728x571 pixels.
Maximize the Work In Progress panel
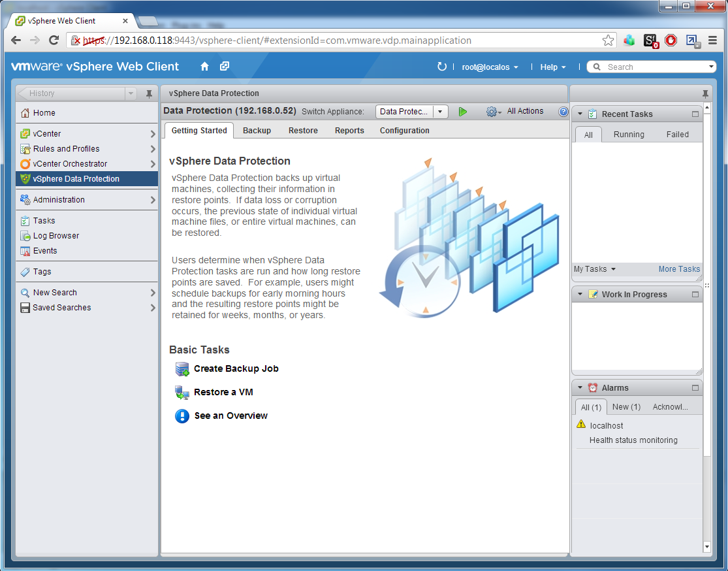(695, 294)
